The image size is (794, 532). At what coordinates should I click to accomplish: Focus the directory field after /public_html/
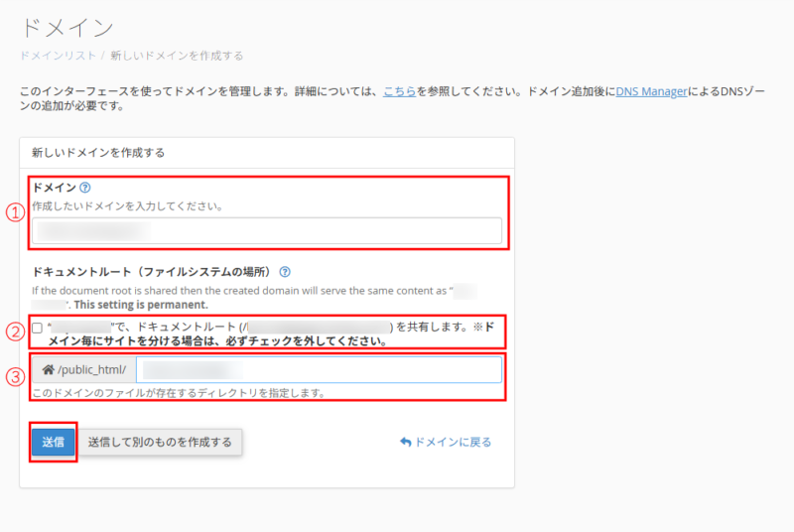[318, 370]
